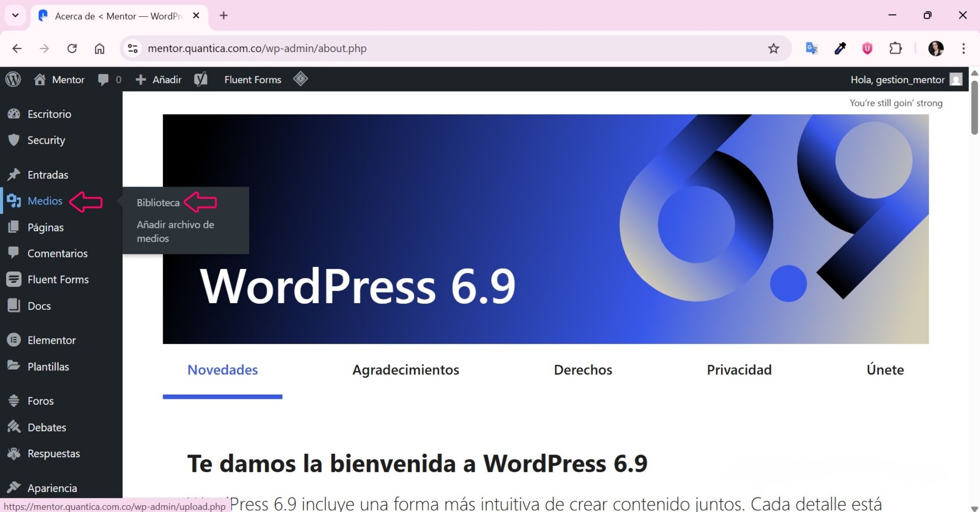Click the WordPress logo in admin bar
Screen dimensions: 980x512
click(x=13, y=79)
